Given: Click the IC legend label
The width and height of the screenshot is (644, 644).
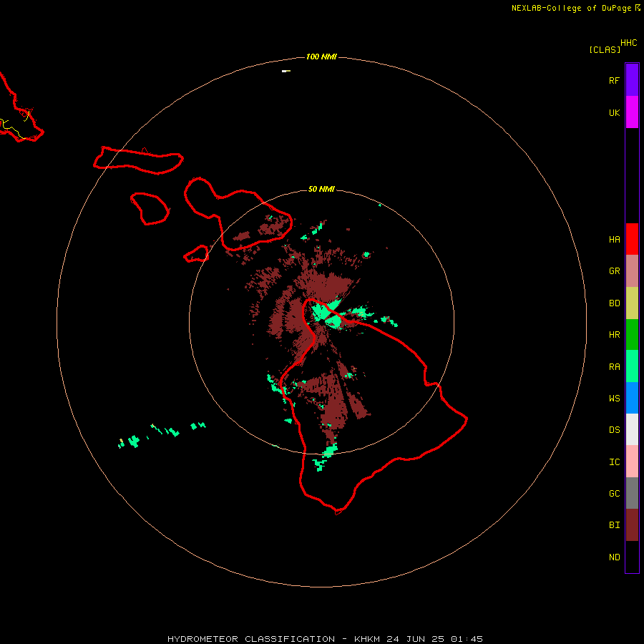Looking at the screenshot, I should 614,462.
